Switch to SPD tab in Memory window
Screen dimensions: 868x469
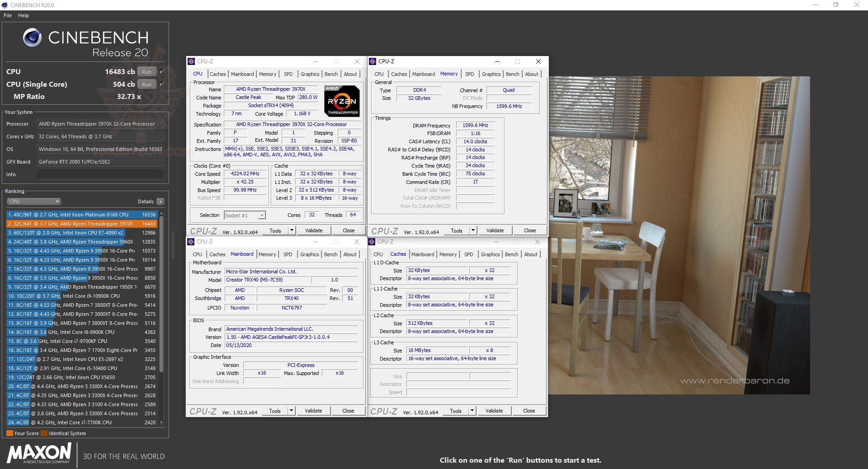tap(470, 74)
